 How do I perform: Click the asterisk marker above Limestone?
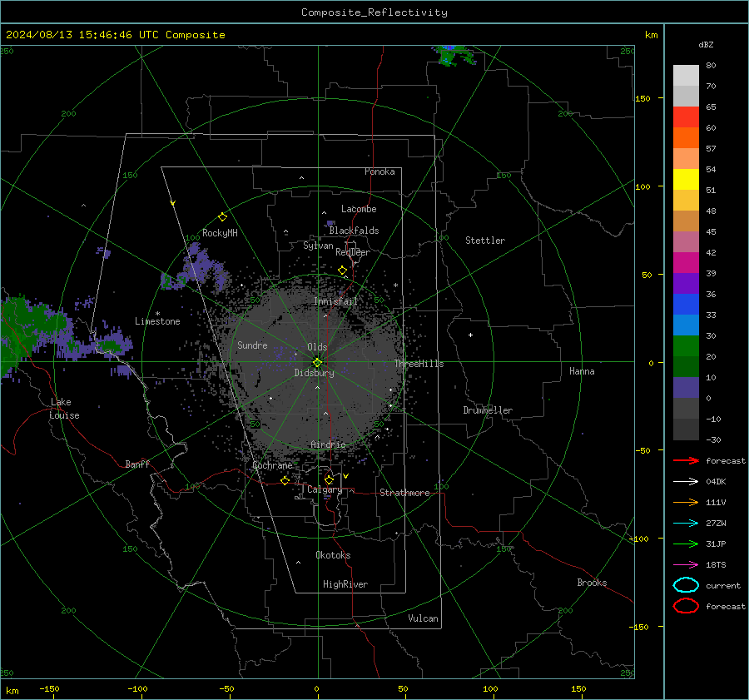[157, 314]
